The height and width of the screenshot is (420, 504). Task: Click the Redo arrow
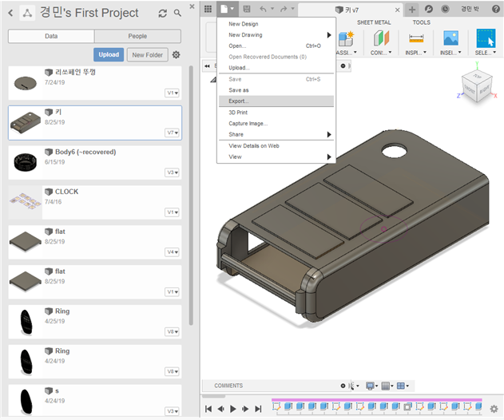pos(284,9)
